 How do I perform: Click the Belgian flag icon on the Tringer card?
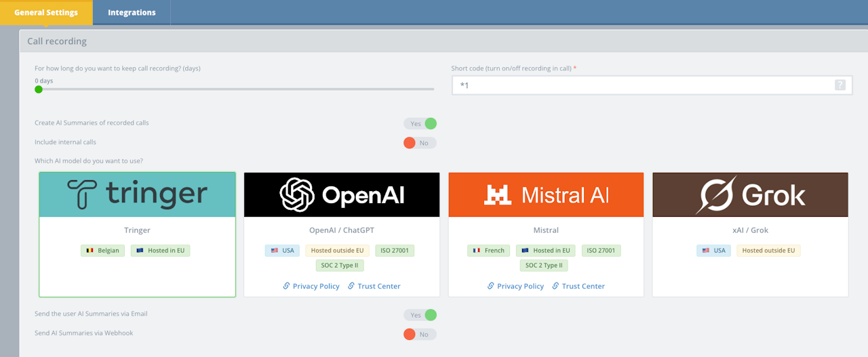coord(90,251)
